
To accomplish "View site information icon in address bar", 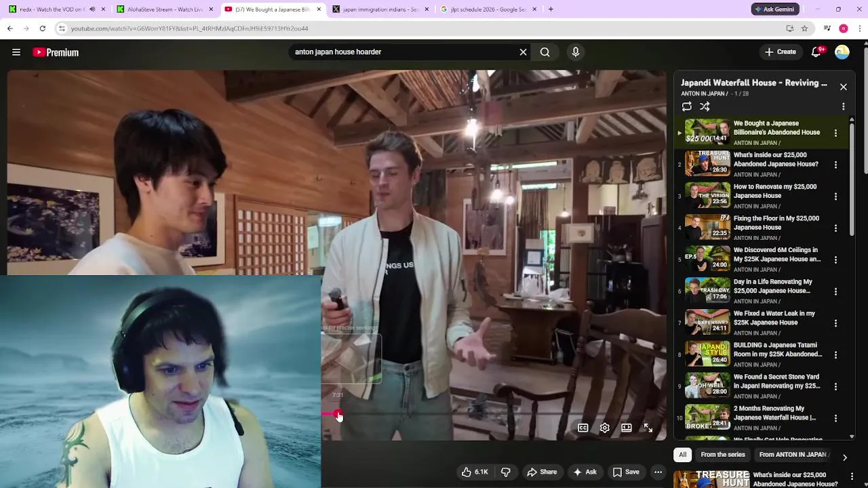I will (x=62, y=28).
